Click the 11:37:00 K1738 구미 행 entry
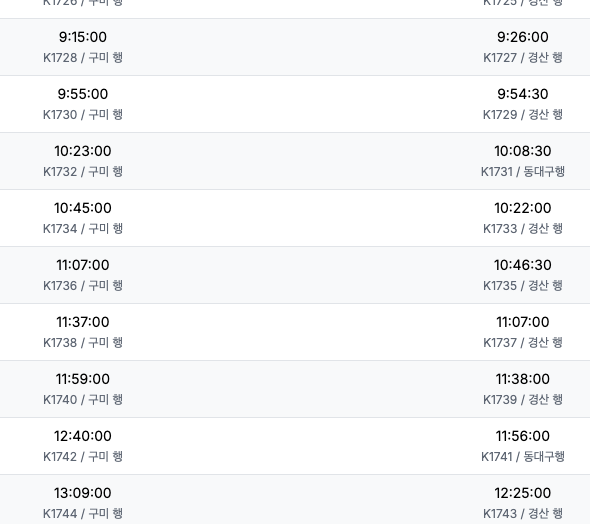 tap(83, 332)
